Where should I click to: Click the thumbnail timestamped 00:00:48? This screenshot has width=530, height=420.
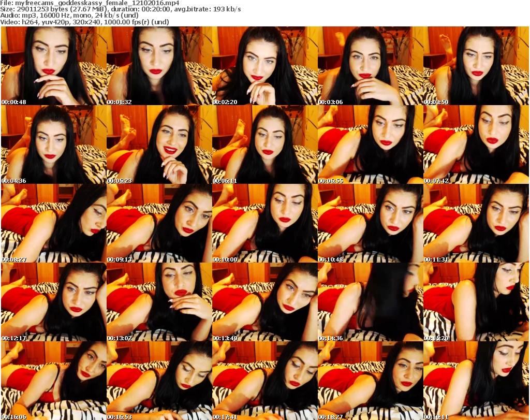(x=54, y=66)
